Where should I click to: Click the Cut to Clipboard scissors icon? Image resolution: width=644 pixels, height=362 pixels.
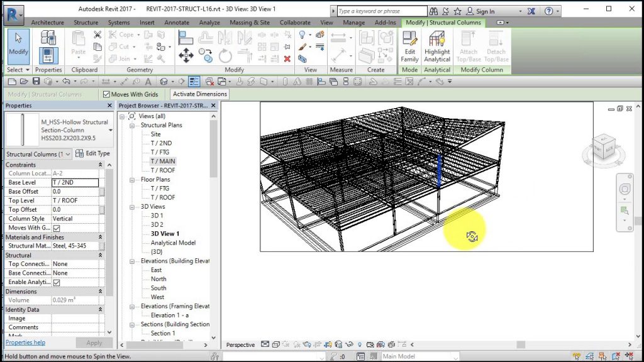(x=97, y=35)
